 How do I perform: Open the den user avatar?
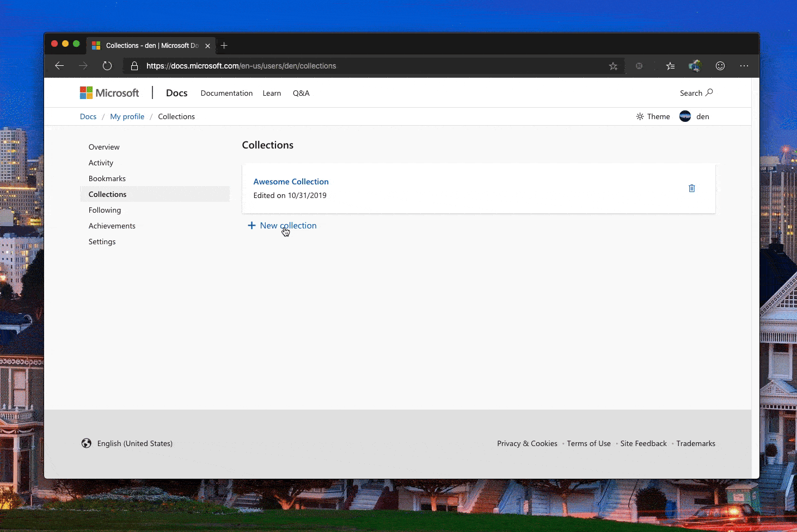pyautogui.click(x=685, y=116)
